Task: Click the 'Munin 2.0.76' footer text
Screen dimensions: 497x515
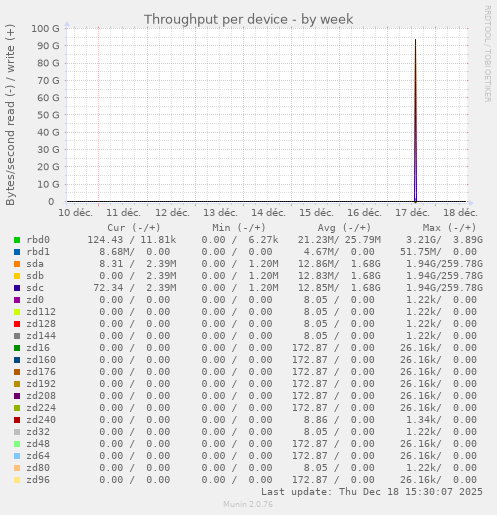Action: [248, 504]
